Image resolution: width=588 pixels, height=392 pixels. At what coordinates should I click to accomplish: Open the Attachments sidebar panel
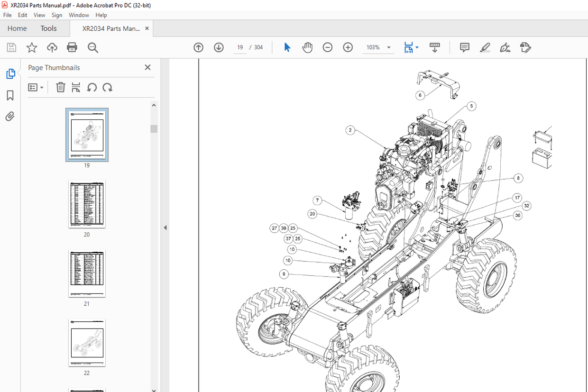pos(10,116)
